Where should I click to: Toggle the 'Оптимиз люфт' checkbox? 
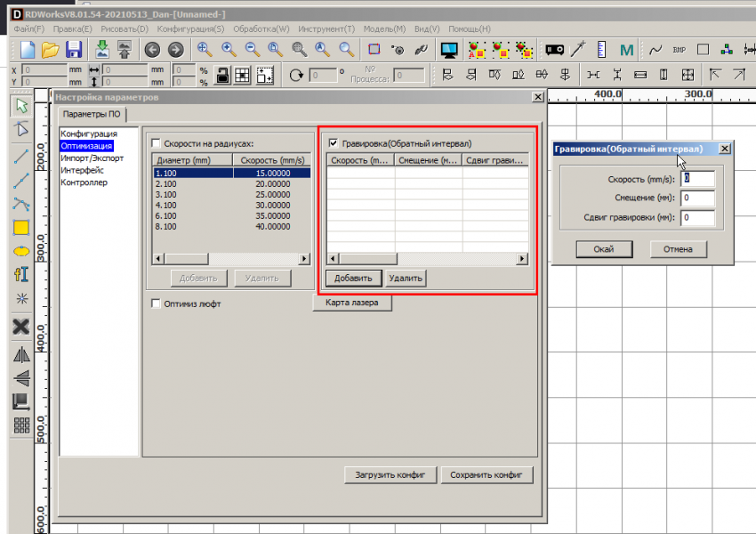[156, 303]
